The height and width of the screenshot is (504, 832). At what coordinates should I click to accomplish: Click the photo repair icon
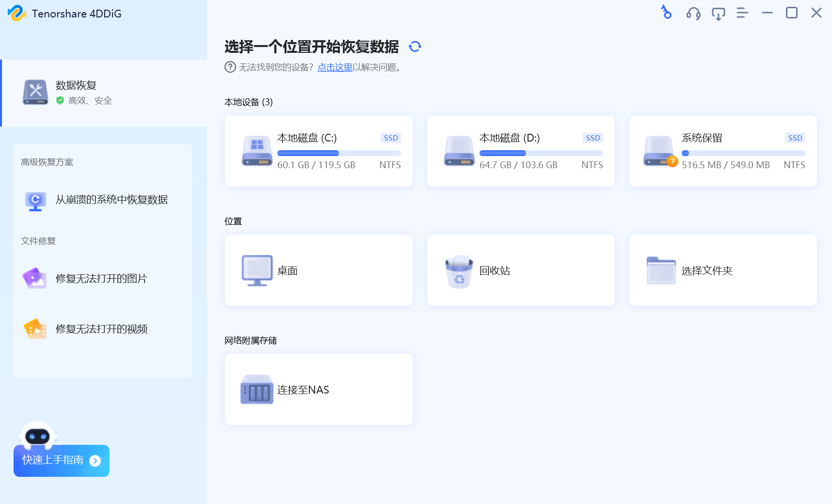click(35, 278)
